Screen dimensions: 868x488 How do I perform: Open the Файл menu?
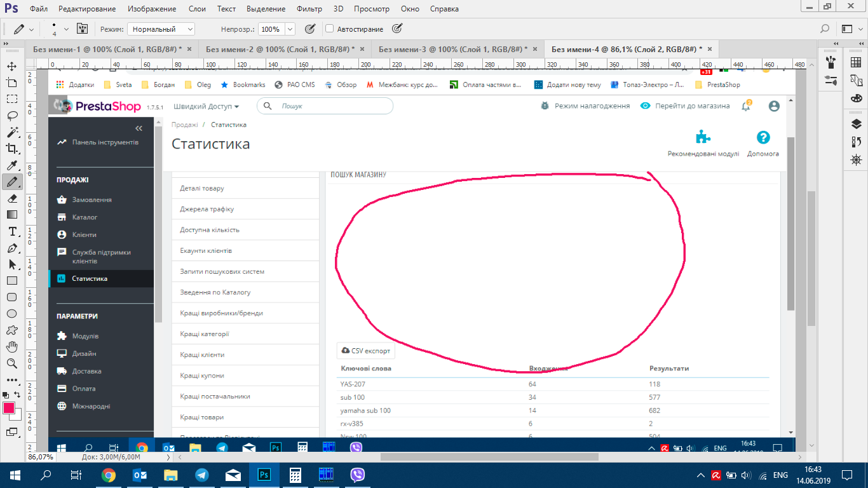click(39, 9)
